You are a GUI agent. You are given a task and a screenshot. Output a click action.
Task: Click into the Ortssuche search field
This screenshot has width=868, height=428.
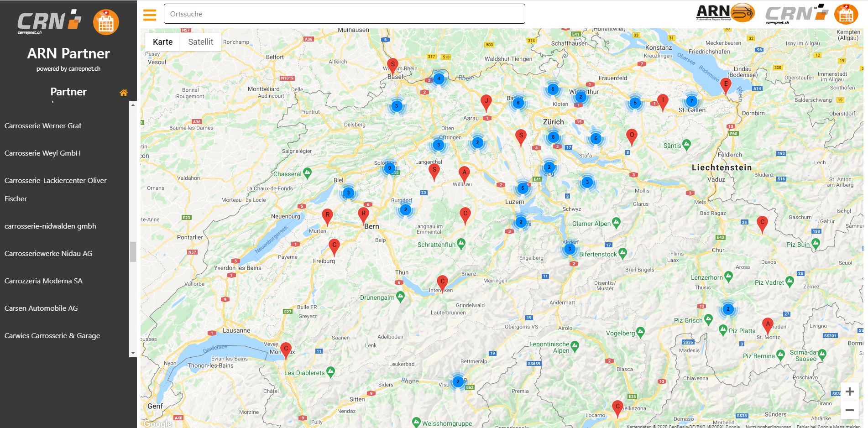pyautogui.click(x=344, y=14)
